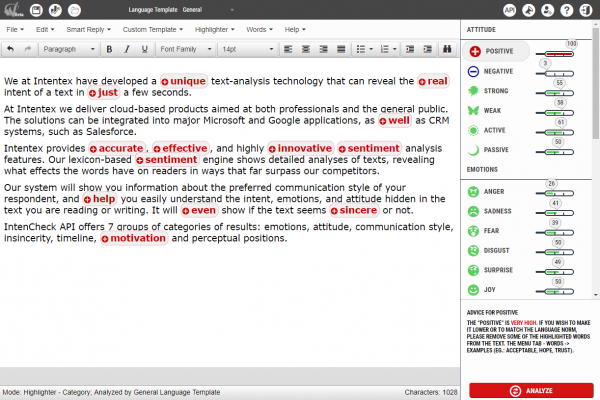Click the Intentex logo at top left
This screenshot has width=600, height=400.
click(13, 10)
